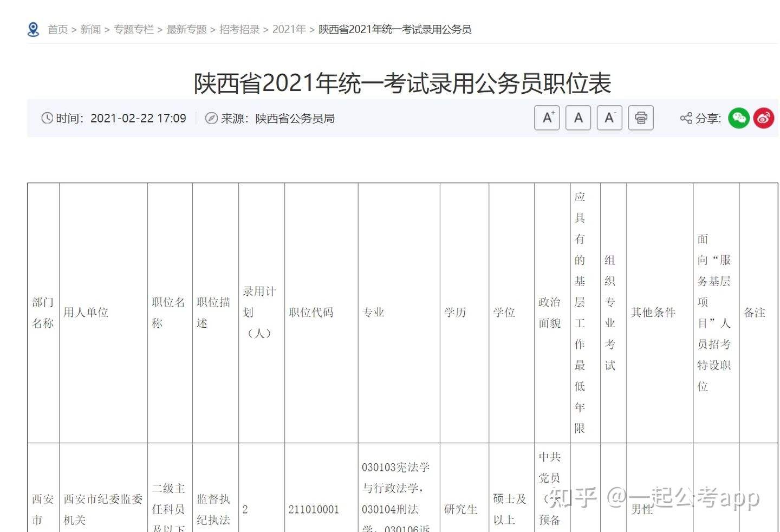Open 新闻 breadcrumb link

90,29
